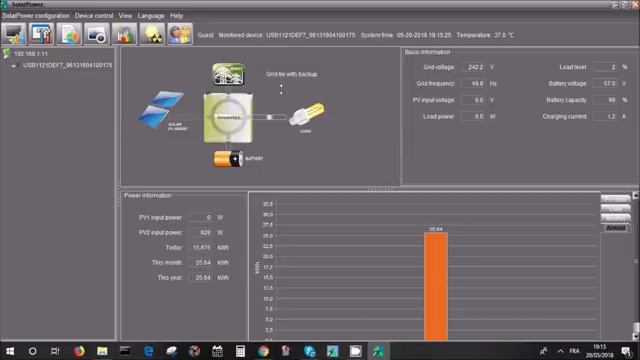The image size is (640, 360).
Task: Show hidden tray icons chevron
Action: click(560, 351)
